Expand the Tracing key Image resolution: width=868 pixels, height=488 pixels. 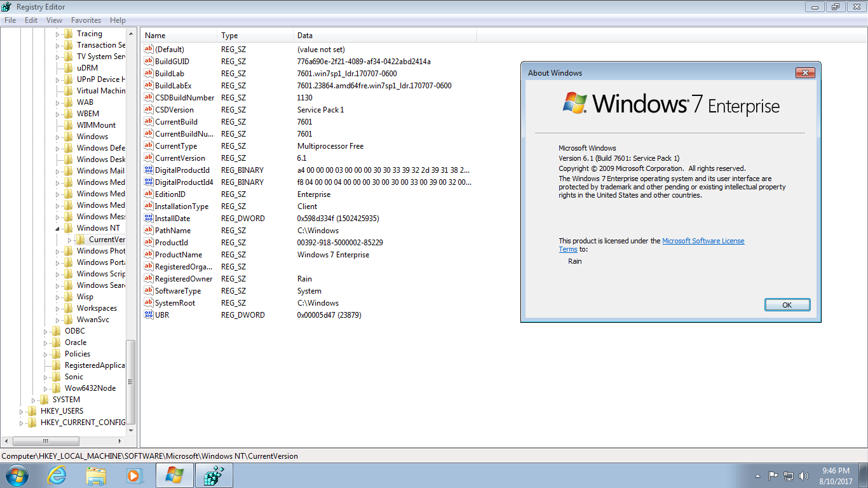click(57, 34)
